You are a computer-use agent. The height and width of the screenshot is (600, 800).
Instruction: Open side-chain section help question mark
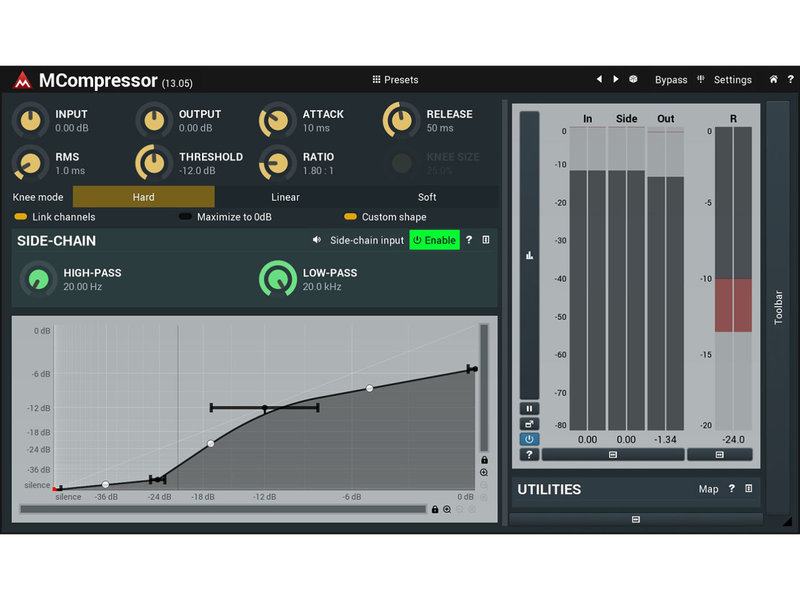pos(469,240)
